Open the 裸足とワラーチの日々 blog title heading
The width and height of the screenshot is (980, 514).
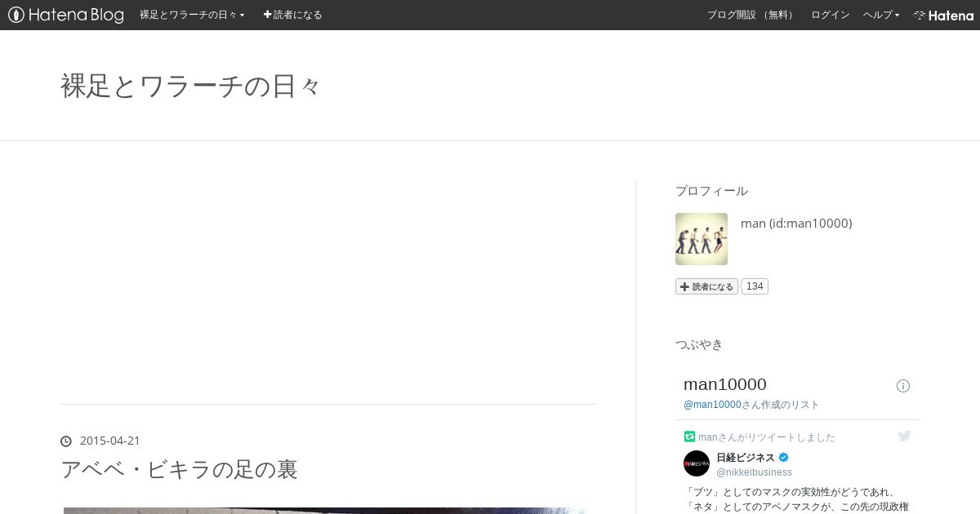tap(191, 86)
